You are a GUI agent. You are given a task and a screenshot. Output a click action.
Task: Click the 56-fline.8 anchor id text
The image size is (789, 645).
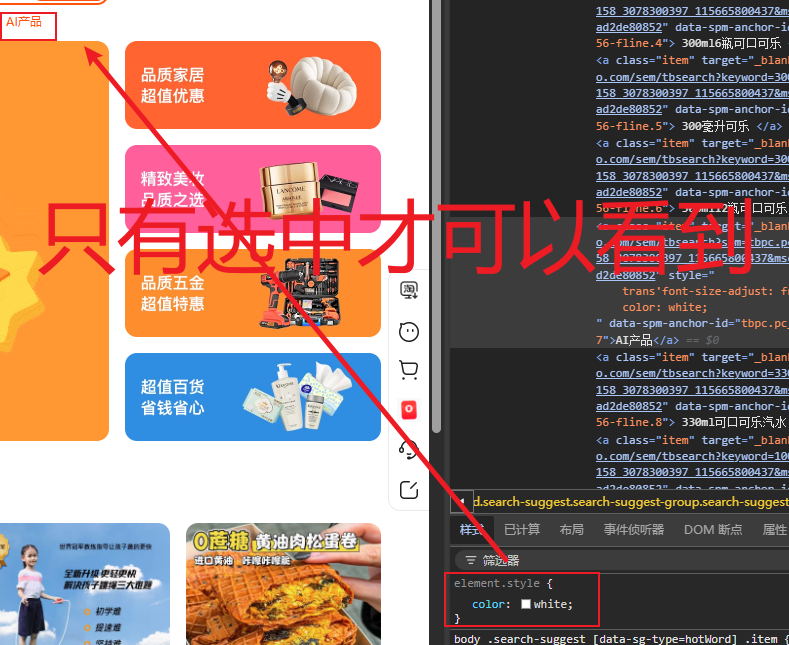(x=630, y=422)
